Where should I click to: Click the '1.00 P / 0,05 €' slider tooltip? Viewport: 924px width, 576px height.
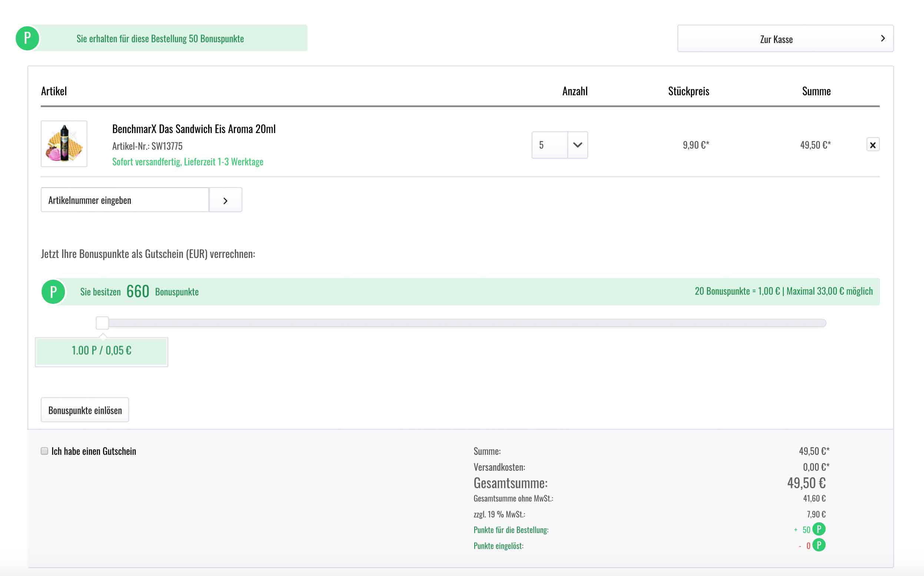[102, 351]
